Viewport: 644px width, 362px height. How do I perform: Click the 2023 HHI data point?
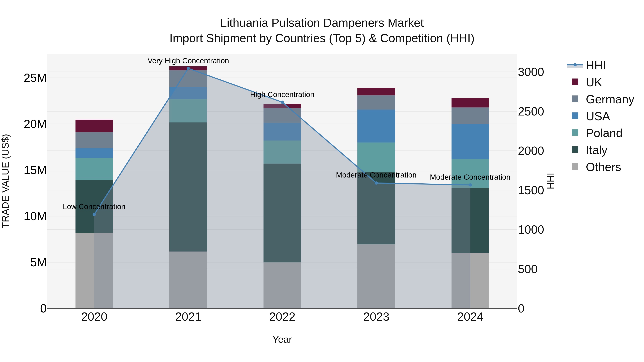pyautogui.click(x=376, y=183)
